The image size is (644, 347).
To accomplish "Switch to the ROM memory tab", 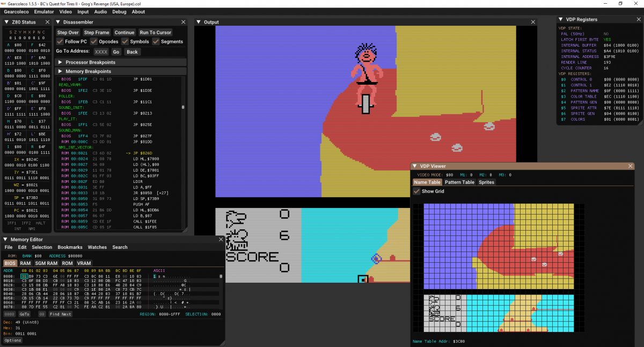I will tap(67, 263).
